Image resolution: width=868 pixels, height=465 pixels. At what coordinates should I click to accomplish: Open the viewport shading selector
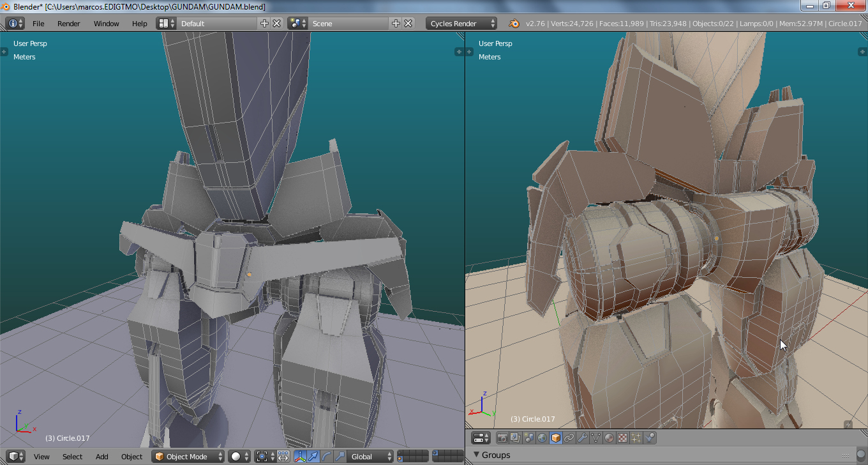click(x=239, y=457)
